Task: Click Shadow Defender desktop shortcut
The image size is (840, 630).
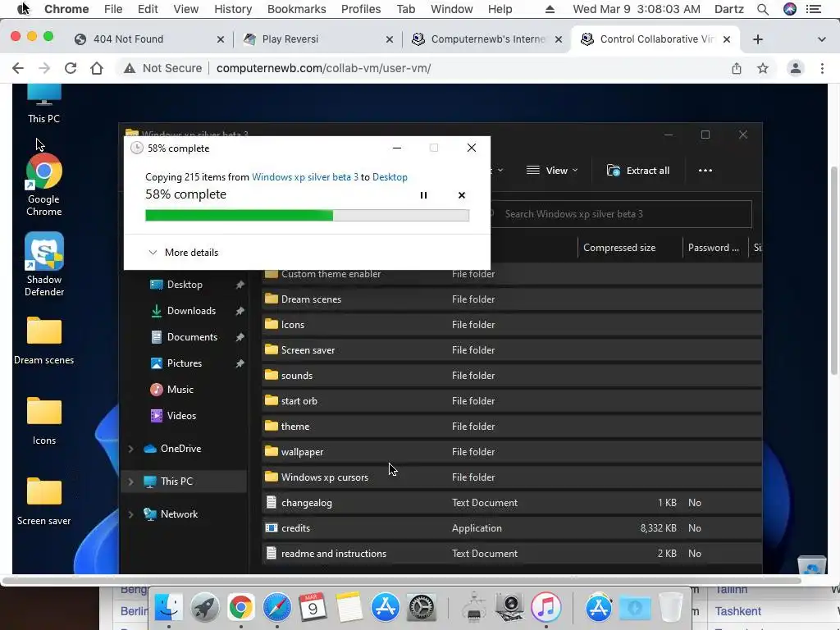Action: [44, 265]
